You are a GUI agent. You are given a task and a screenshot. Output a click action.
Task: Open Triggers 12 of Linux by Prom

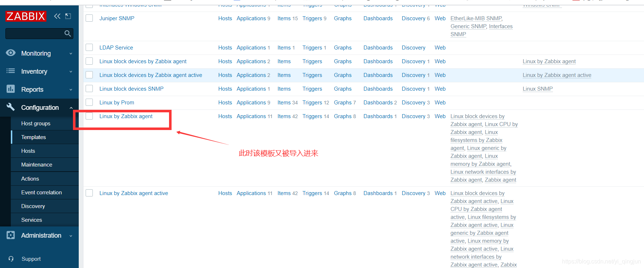click(x=316, y=103)
